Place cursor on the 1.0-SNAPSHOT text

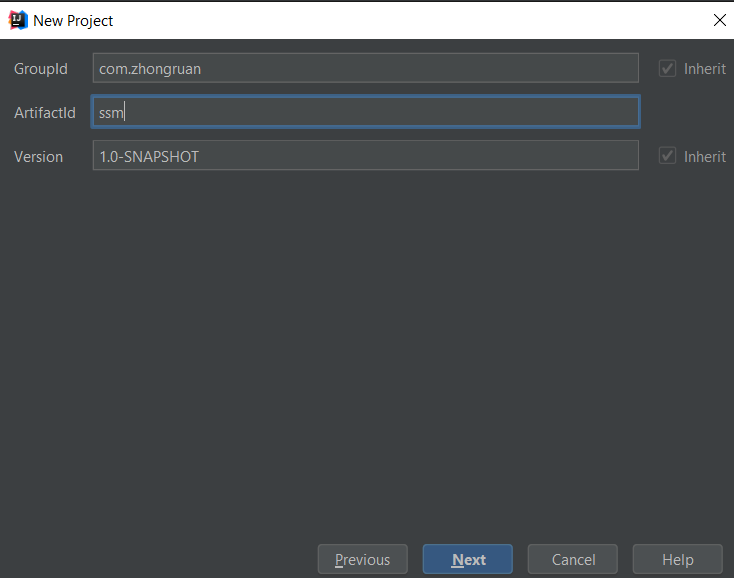click(148, 156)
